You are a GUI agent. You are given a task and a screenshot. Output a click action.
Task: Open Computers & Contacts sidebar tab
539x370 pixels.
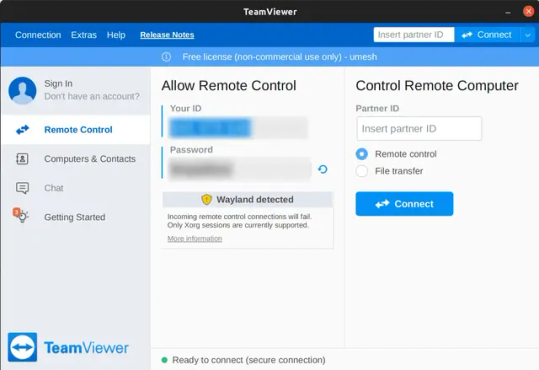point(76,159)
